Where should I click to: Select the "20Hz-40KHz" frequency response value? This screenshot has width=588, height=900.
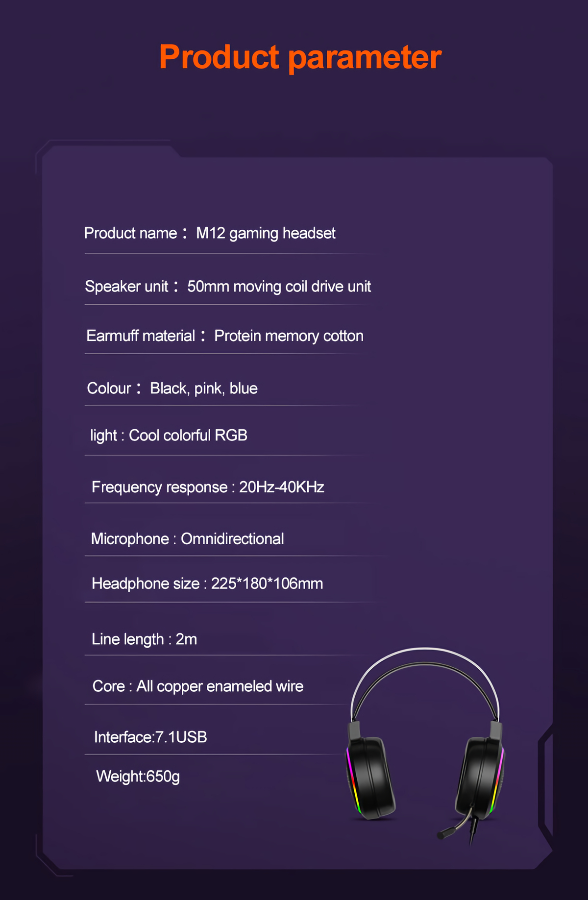tap(281, 487)
